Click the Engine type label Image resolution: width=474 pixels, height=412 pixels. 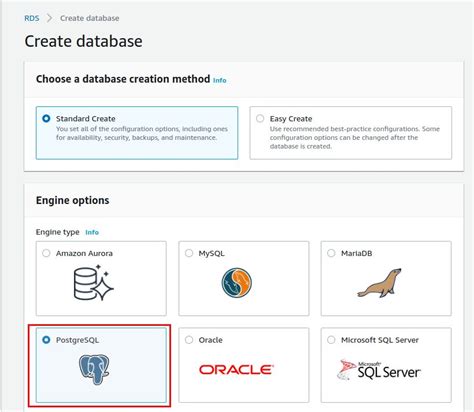58,232
